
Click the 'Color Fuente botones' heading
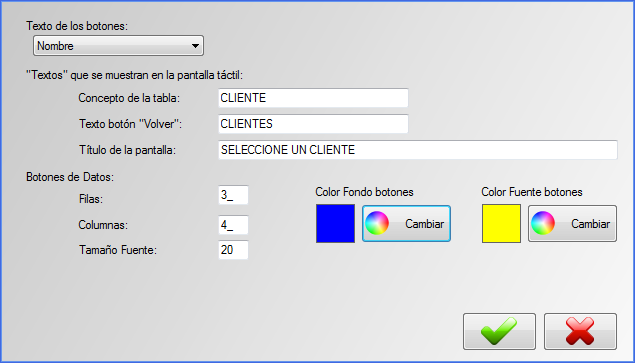(x=532, y=192)
